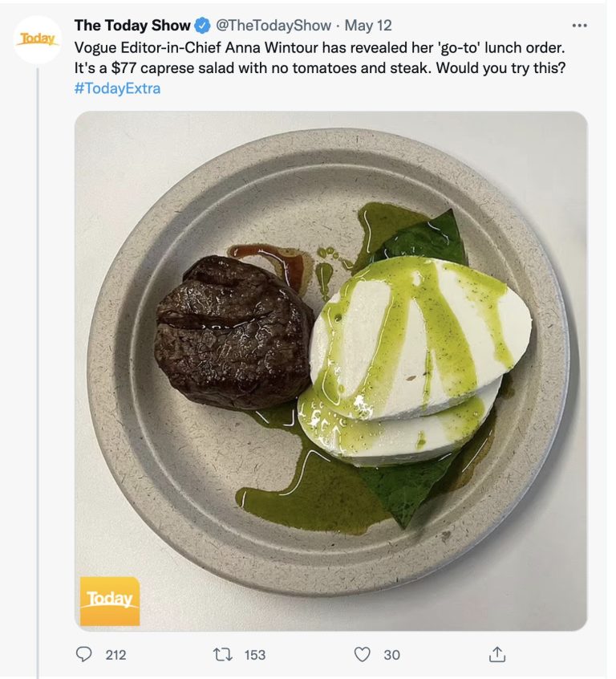The height and width of the screenshot is (679, 616).
Task: Like the tweet with the heart icon
Action: [x=363, y=654]
